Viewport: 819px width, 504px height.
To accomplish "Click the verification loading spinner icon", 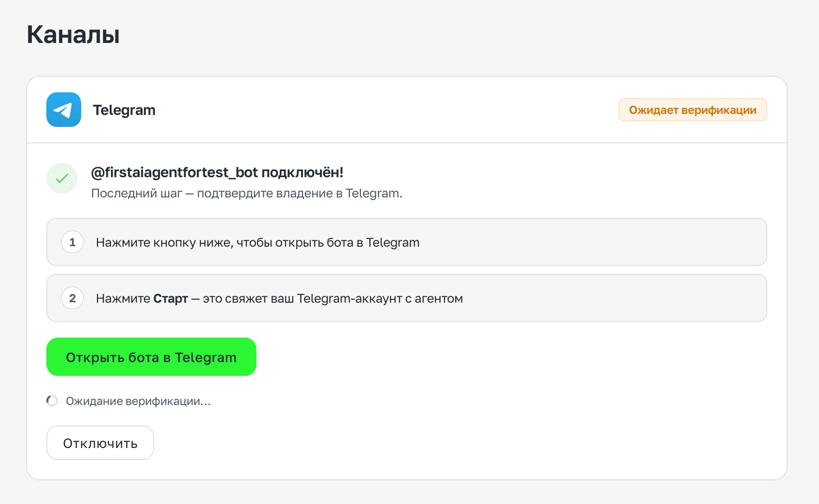I will (52, 401).
